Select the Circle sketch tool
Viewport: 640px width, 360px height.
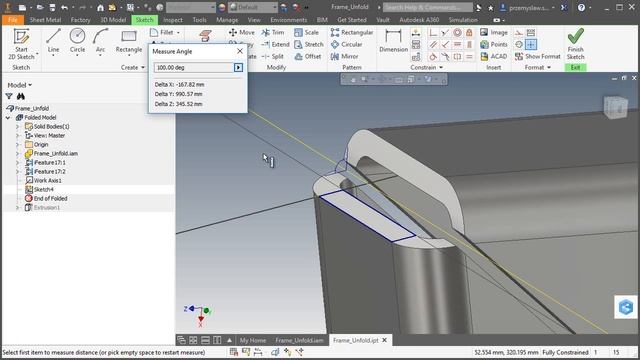point(77,41)
